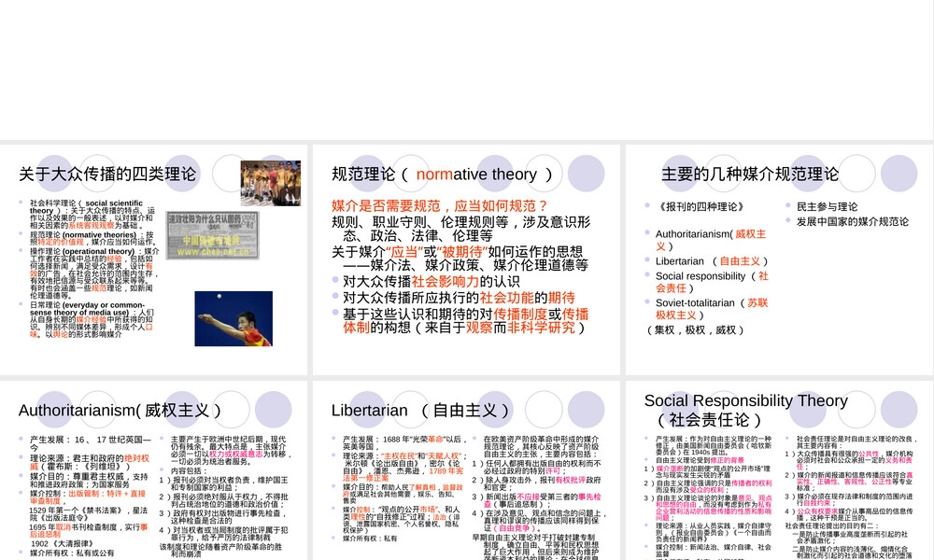The height and width of the screenshot is (560, 934).
Task: Click bullet 媒介所有权：私有或公有
Action: pos(72,553)
